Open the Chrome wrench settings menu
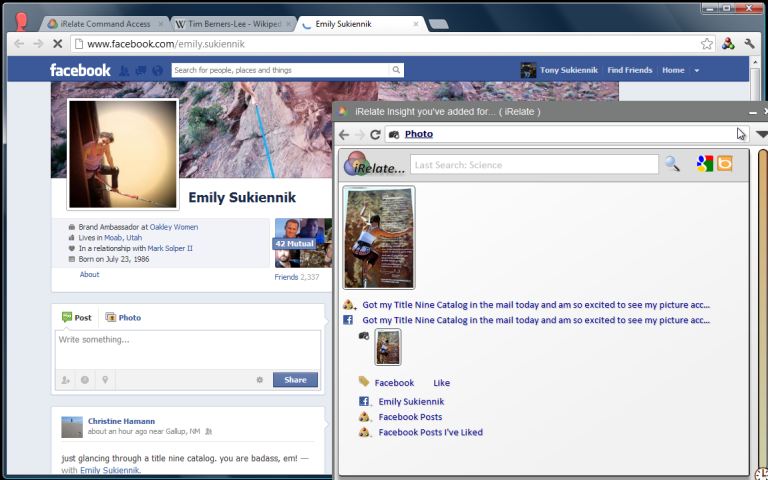This screenshot has height=480, width=768. (x=749, y=44)
